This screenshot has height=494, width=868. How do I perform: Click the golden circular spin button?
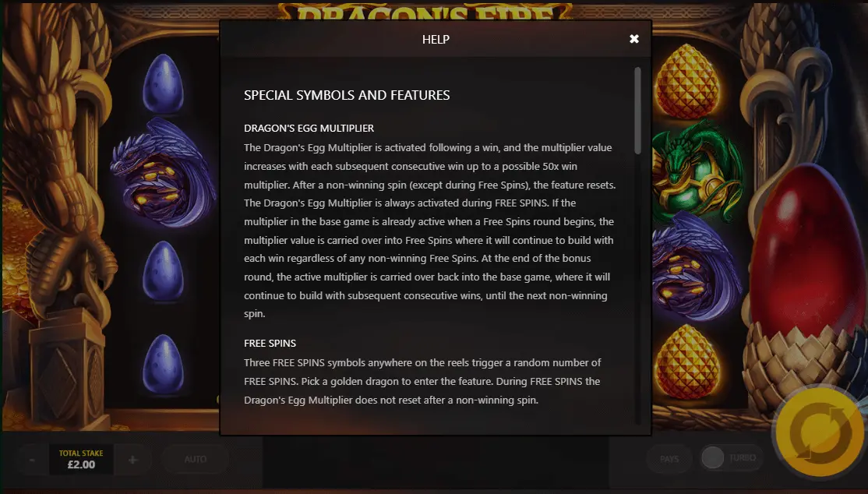[x=820, y=432]
